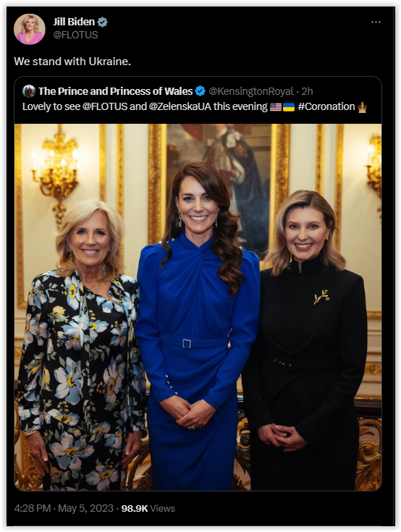Open the @FLOTUS handle under the author name
The image size is (401, 532).
[75, 35]
